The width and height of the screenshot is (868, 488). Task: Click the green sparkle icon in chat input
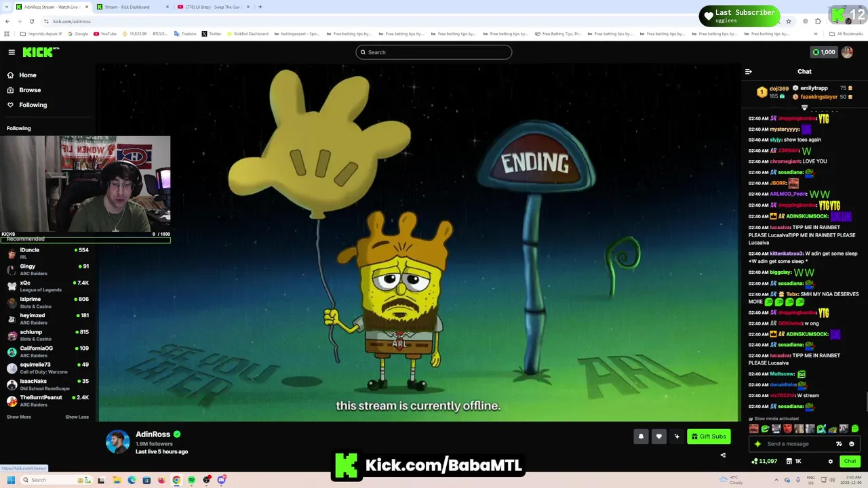point(757,444)
